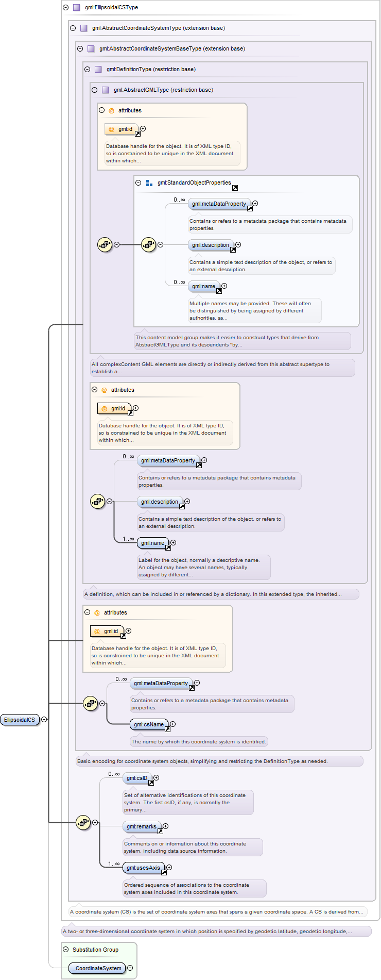Click the type icon beside gml:AbstractCoordinateSystemBaseType
This screenshot has width=381, height=980.
coord(91,49)
